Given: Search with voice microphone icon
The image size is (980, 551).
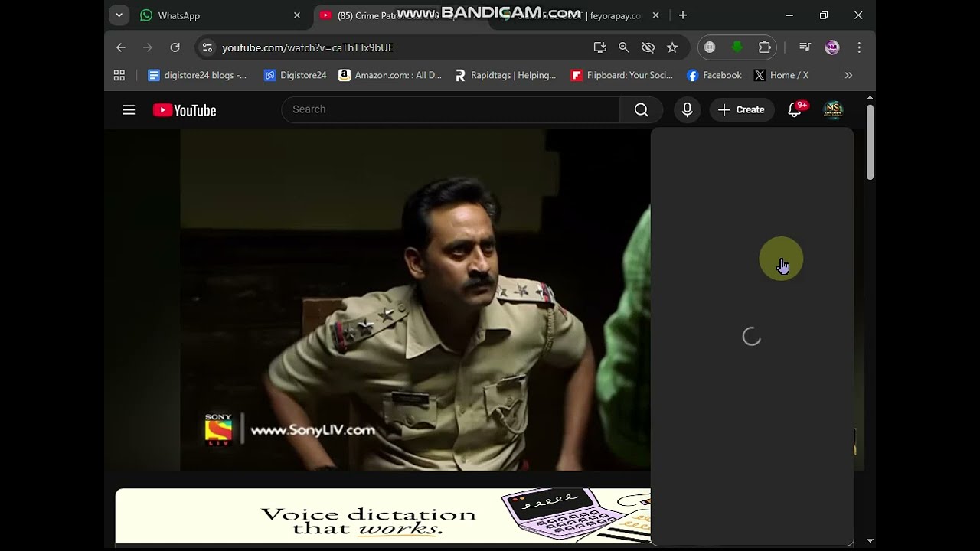Looking at the screenshot, I should tap(688, 110).
